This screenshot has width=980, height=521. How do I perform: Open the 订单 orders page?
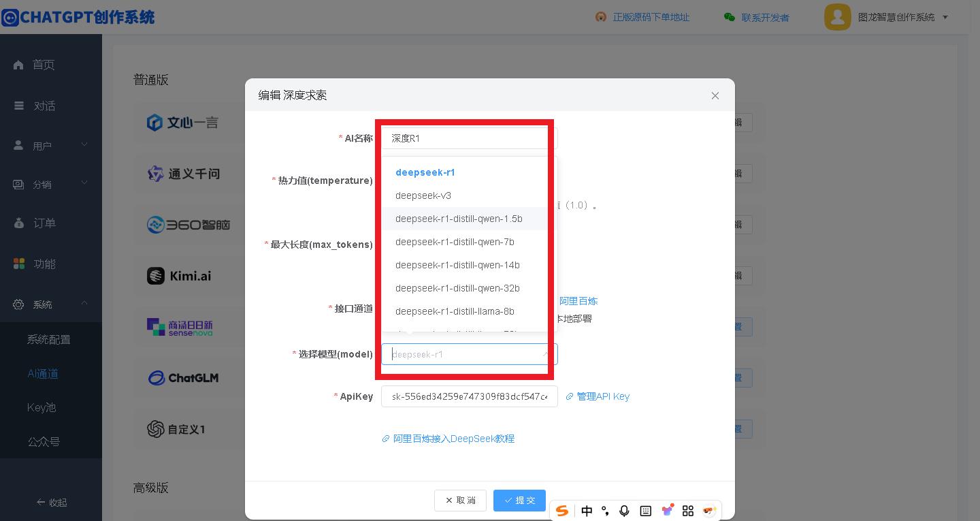[x=44, y=223]
